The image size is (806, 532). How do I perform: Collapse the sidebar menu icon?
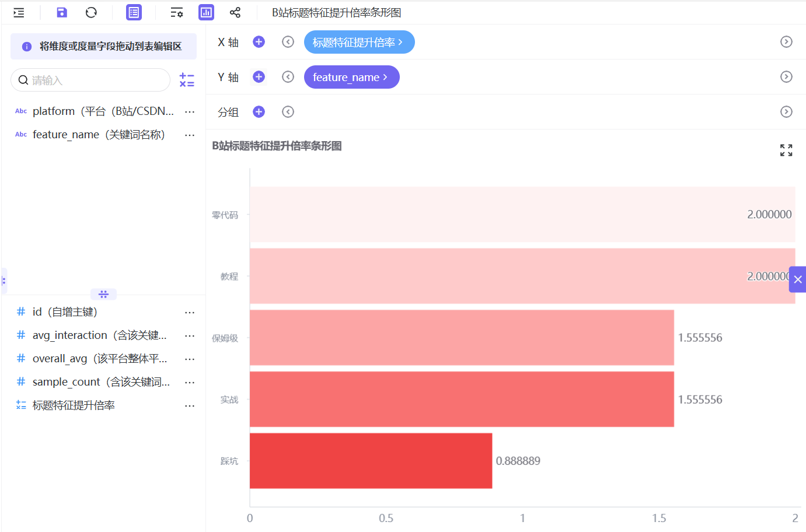[19, 13]
